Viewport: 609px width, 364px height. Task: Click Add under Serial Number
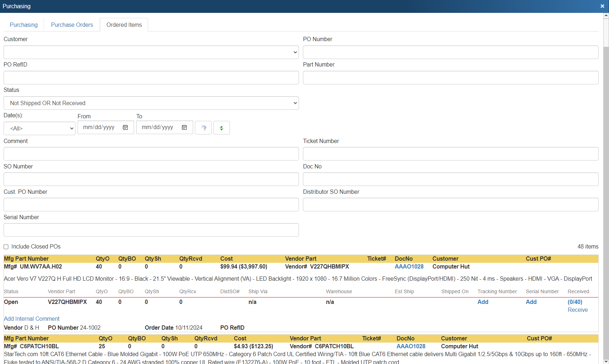coord(531,302)
